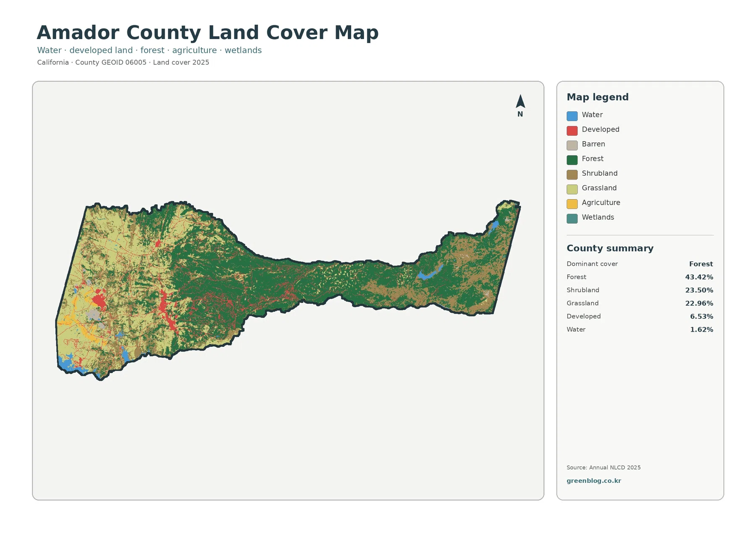Click the 22.96% grassland value
This screenshot has width=756, height=535.
(699, 303)
